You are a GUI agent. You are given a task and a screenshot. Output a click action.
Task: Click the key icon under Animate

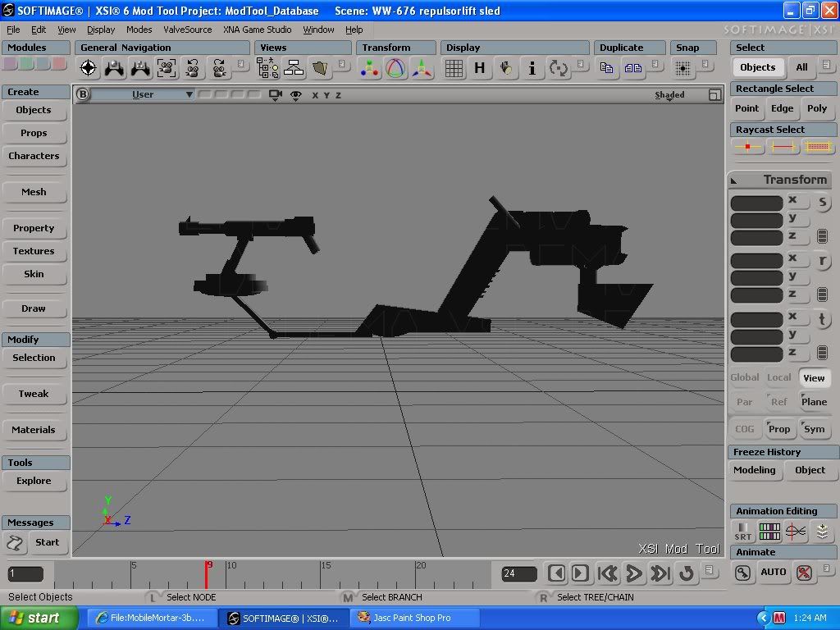pyautogui.click(x=743, y=573)
